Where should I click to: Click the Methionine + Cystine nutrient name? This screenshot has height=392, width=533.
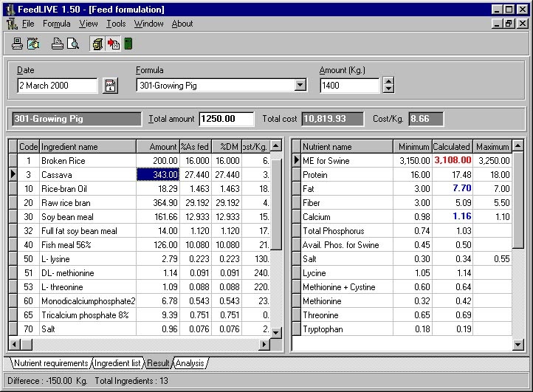click(x=339, y=287)
